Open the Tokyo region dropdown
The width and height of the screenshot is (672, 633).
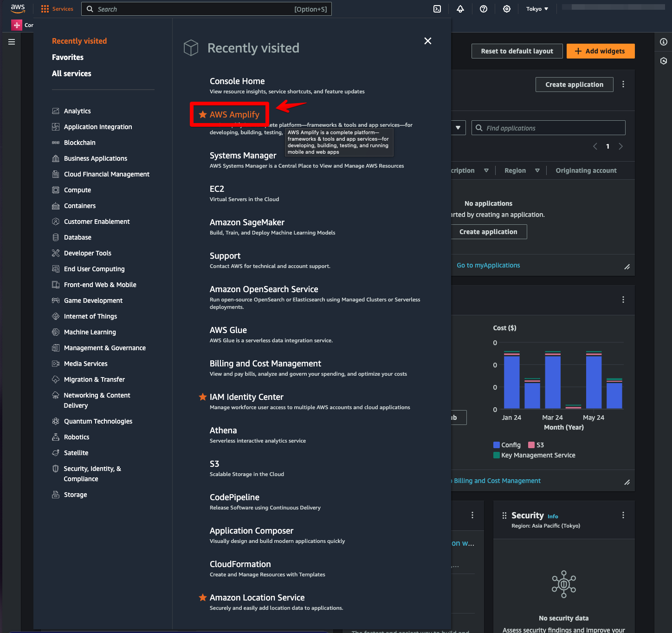pos(537,9)
